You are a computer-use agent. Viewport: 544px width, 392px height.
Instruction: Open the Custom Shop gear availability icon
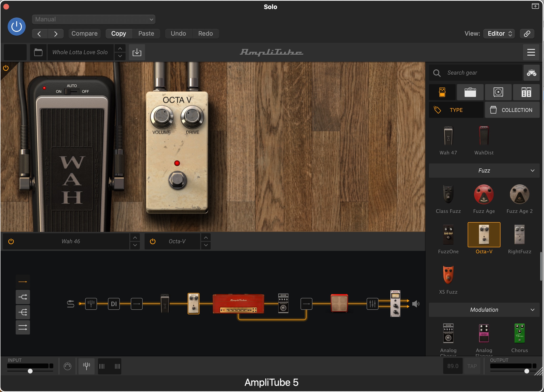coord(531,73)
